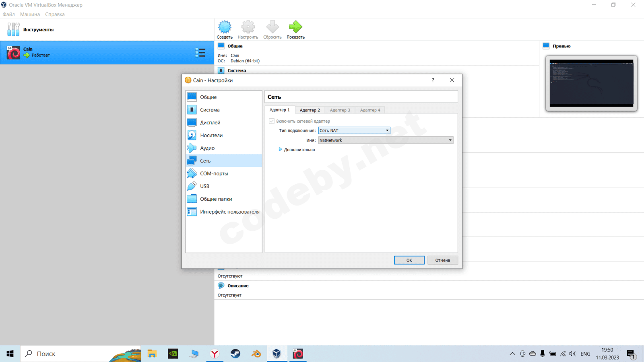Image resolution: width=644 pixels, height=362 pixels.
Task: Open File Explorer from the taskbar
Action: 152,354
